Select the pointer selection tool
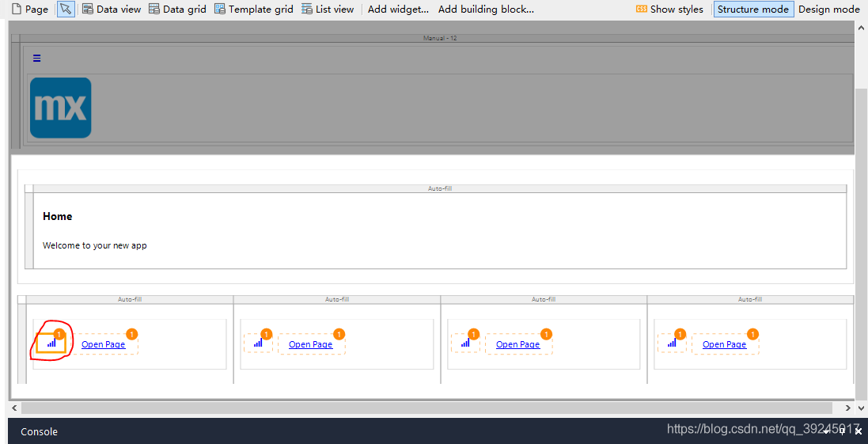This screenshot has width=868, height=444. (66, 9)
